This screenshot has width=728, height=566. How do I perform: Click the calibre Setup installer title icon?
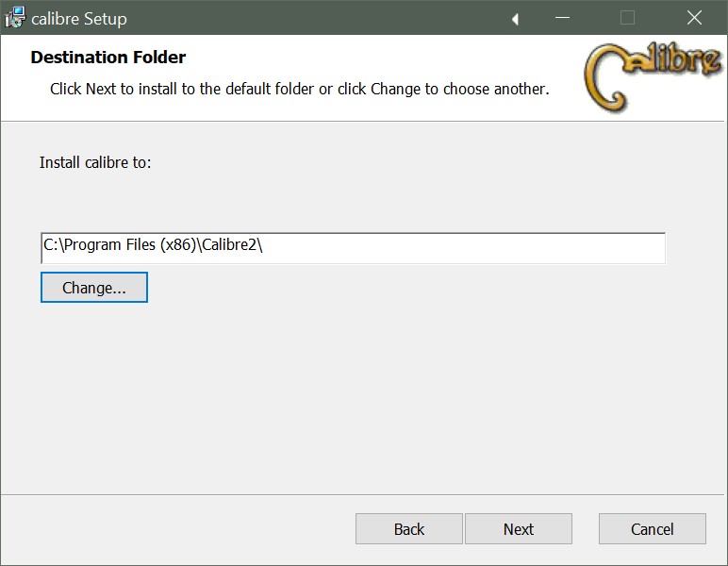tap(15, 18)
